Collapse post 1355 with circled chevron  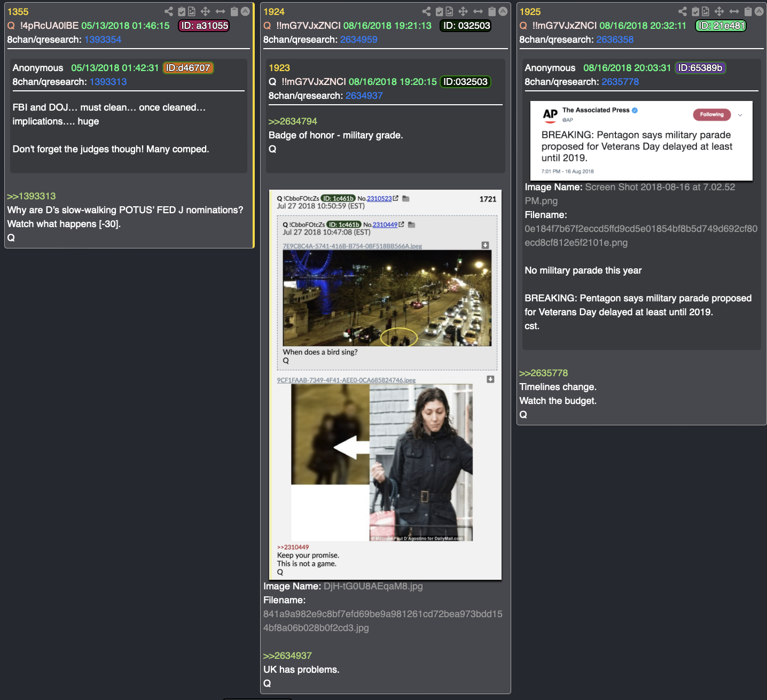coord(245,11)
